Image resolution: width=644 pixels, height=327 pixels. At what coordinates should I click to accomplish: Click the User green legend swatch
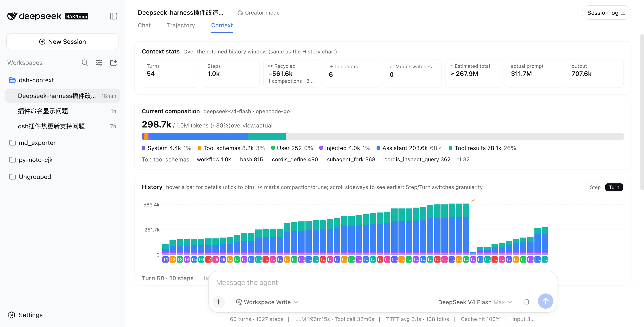(273, 148)
